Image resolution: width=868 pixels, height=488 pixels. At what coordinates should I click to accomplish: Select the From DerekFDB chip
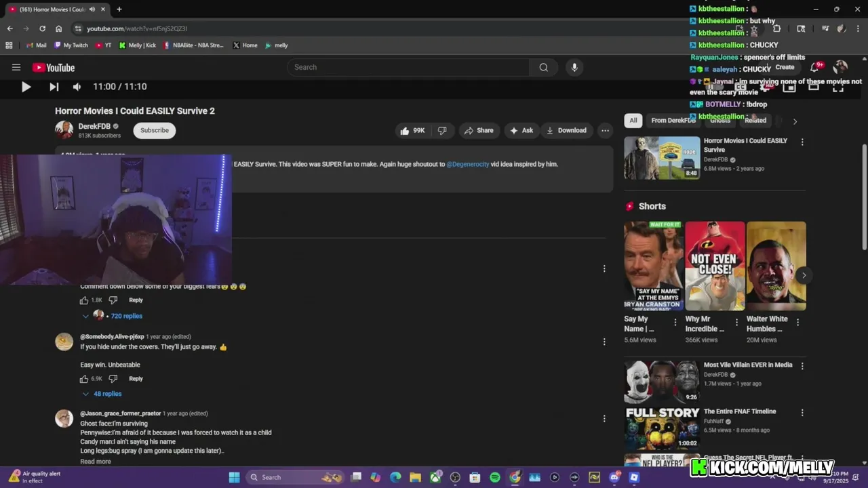click(673, 121)
